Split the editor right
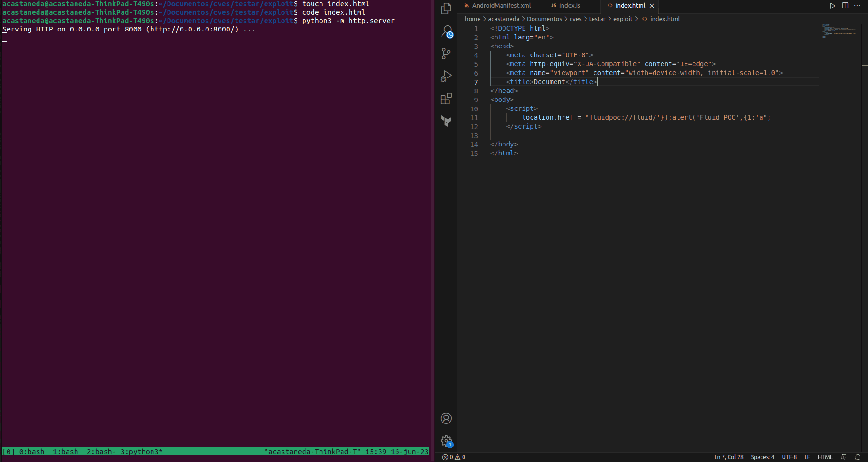Viewport: 868px width, 462px height. 845,6
